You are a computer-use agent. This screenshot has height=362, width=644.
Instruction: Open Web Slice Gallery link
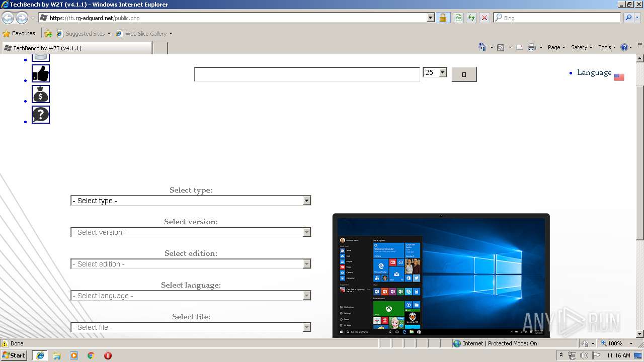[x=144, y=34]
